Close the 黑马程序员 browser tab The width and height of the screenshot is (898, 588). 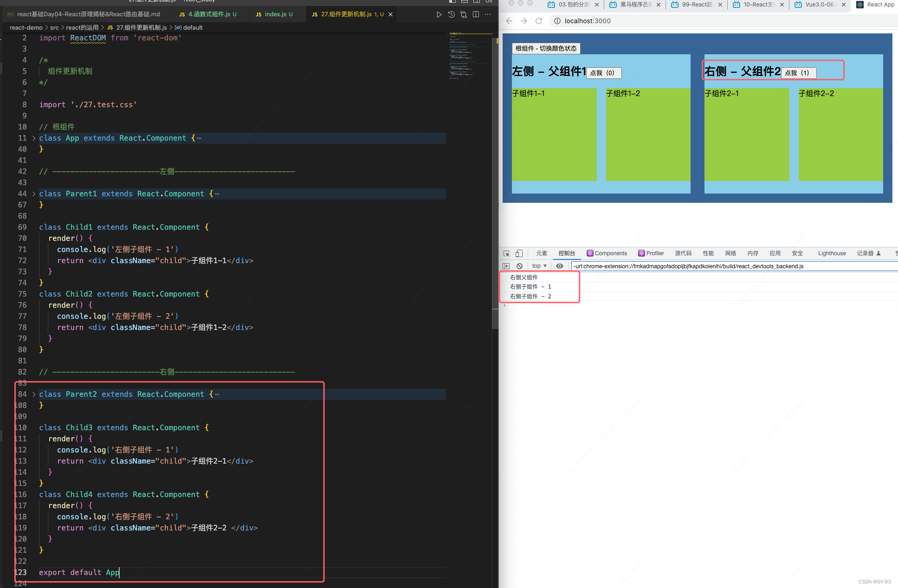click(659, 5)
